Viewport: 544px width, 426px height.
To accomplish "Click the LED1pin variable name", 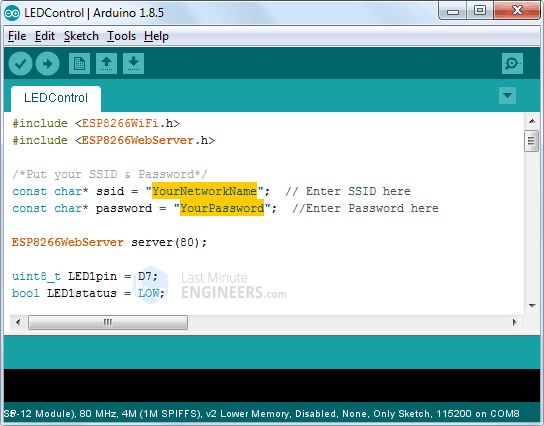I will click(92, 276).
